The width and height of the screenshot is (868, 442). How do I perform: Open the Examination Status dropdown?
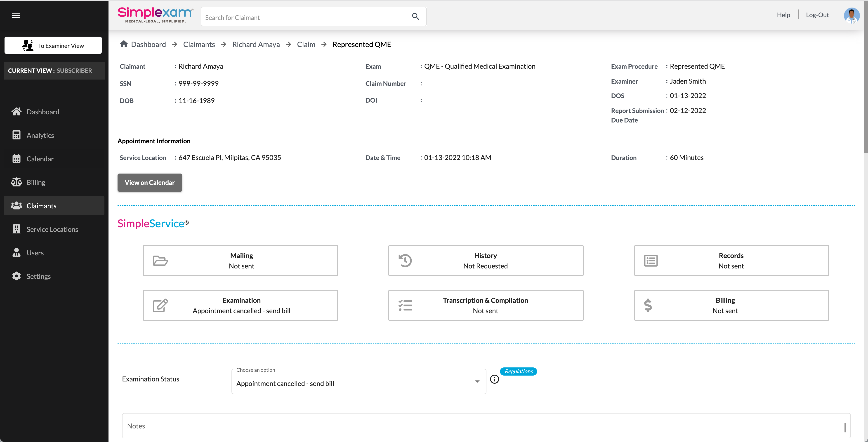358,383
